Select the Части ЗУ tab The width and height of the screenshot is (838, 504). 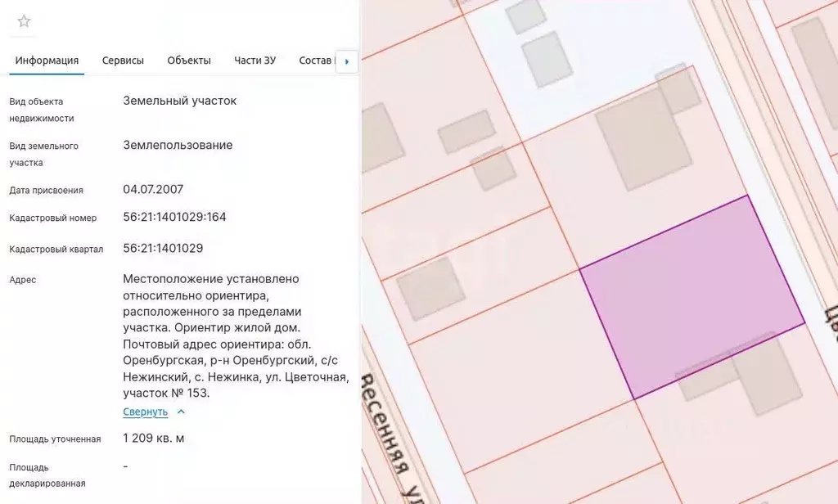tap(255, 60)
